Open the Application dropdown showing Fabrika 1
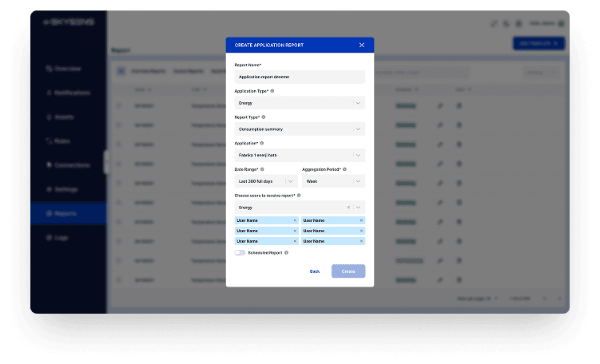The image size is (600, 364). [358, 155]
